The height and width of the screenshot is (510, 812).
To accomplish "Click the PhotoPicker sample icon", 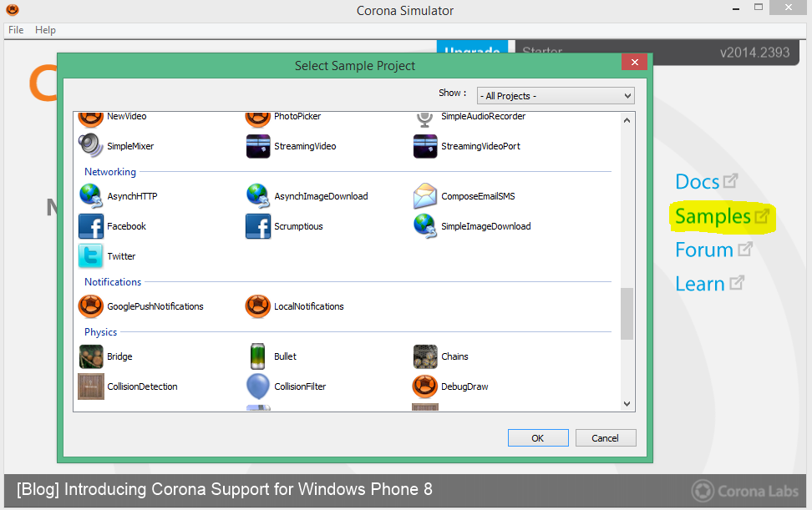I will [x=258, y=119].
